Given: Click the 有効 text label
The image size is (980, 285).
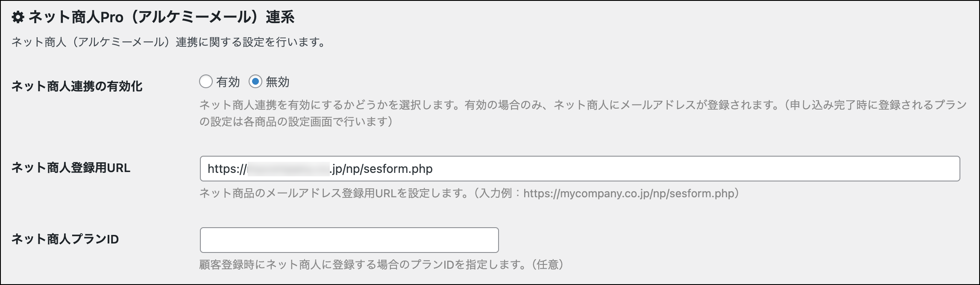Looking at the screenshot, I should [228, 82].
